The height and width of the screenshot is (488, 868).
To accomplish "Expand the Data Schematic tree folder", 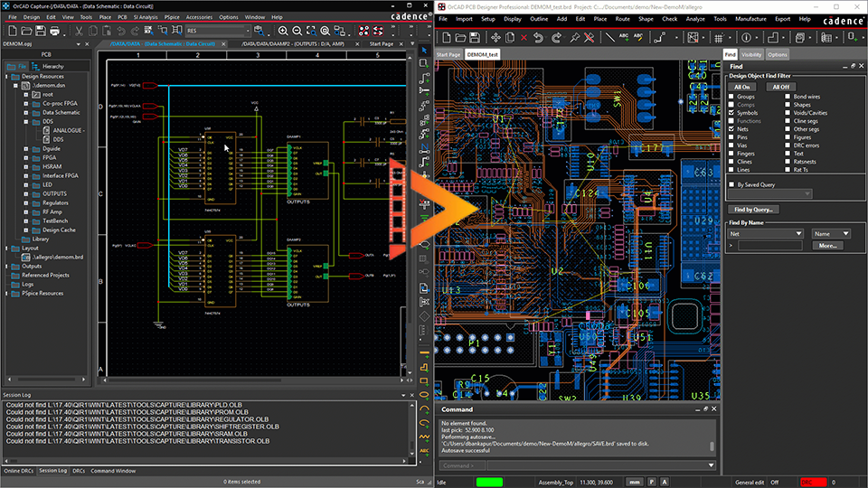I will 26,112.
